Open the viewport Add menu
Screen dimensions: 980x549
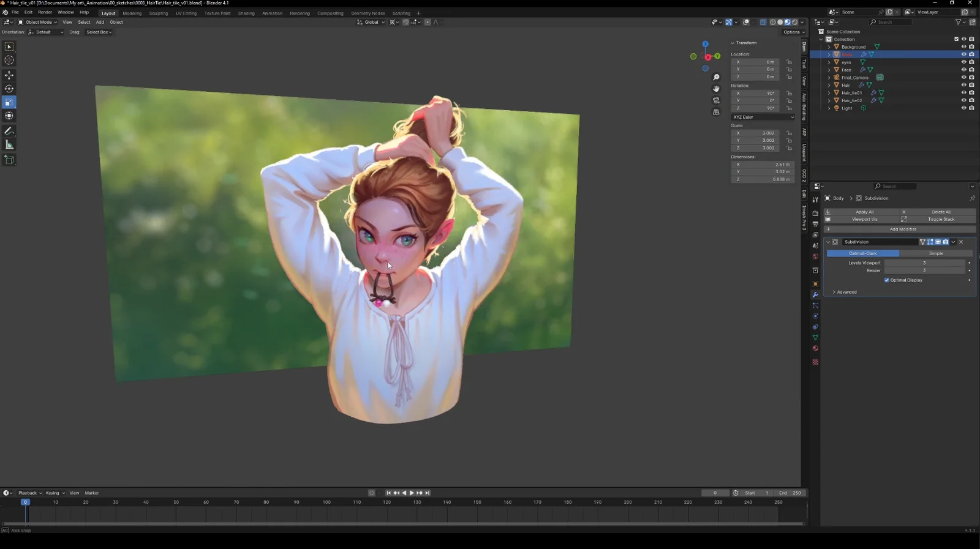[100, 22]
